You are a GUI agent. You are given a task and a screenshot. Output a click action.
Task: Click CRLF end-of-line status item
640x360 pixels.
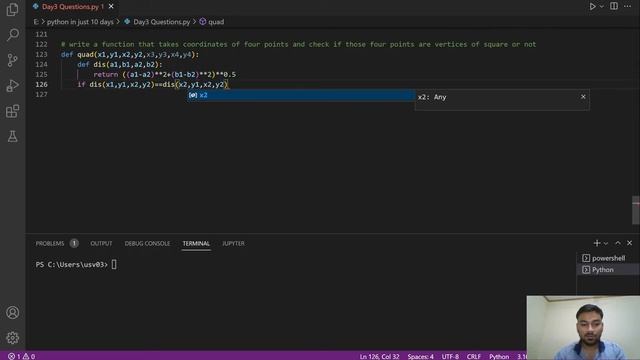point(473,356)
